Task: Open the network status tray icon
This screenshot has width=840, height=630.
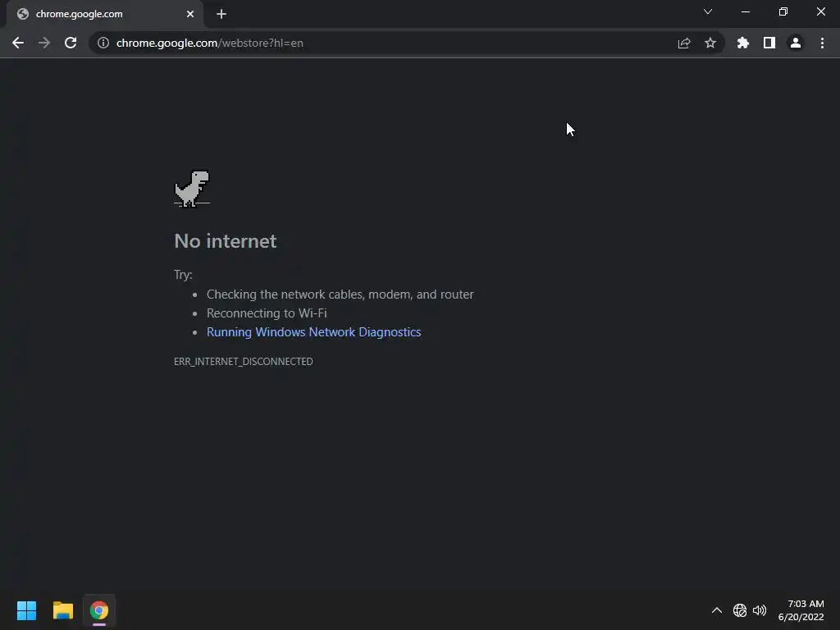Action: [740, 610]
